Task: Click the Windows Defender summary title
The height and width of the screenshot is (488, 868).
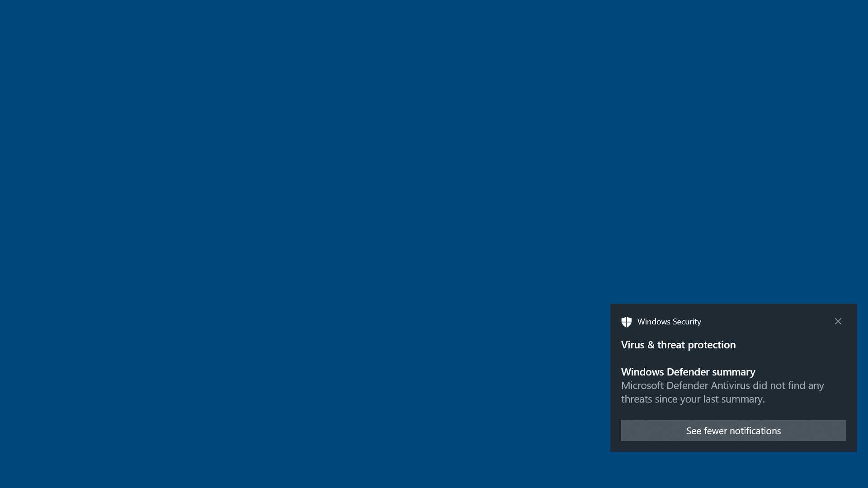Action: point(688,372)
